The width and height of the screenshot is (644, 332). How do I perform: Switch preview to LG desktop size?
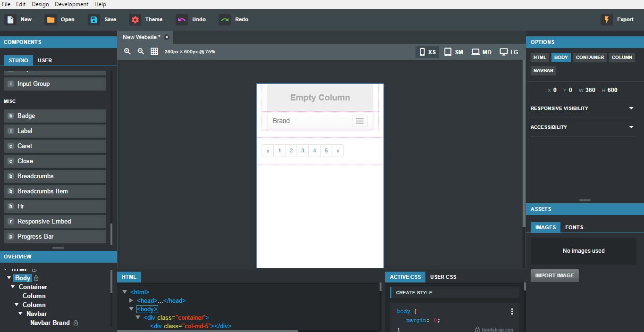509,52
